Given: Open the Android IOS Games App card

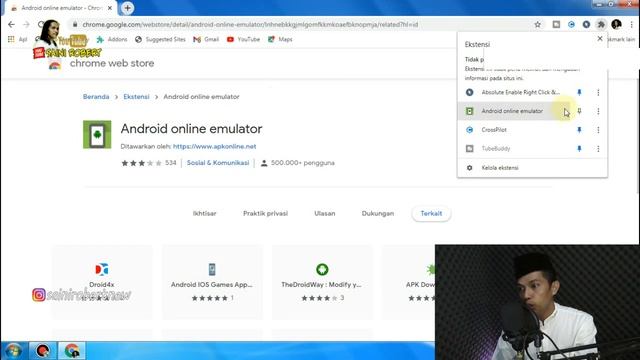Looking at the screenshot, I should point(212,282).
